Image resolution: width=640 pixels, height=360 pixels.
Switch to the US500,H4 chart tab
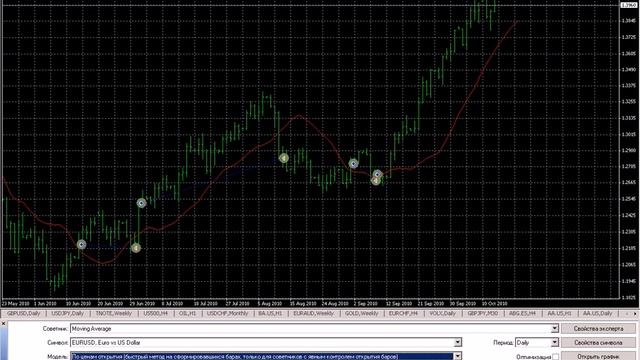click(x=156, y=313)
